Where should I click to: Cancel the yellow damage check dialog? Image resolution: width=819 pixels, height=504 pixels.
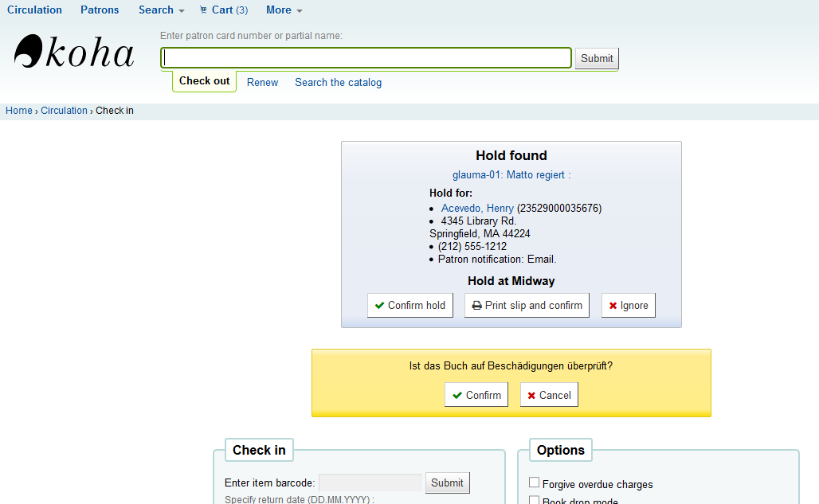pyautogui.click(x=549, y=395)
